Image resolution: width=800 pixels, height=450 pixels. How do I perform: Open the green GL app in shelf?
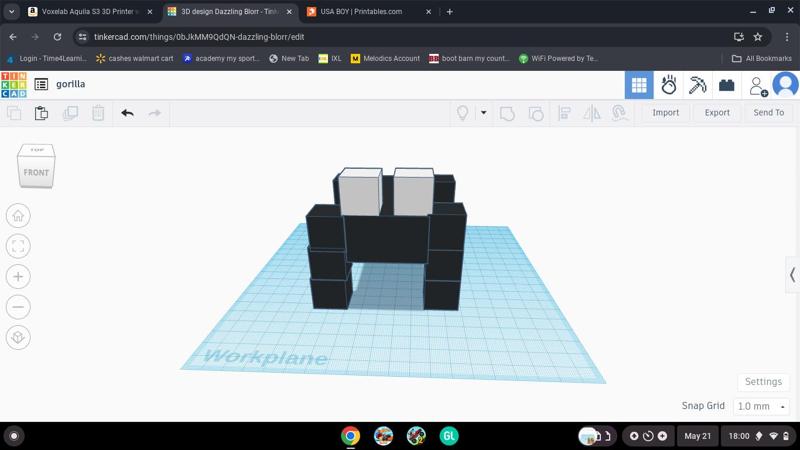point(449,436)
